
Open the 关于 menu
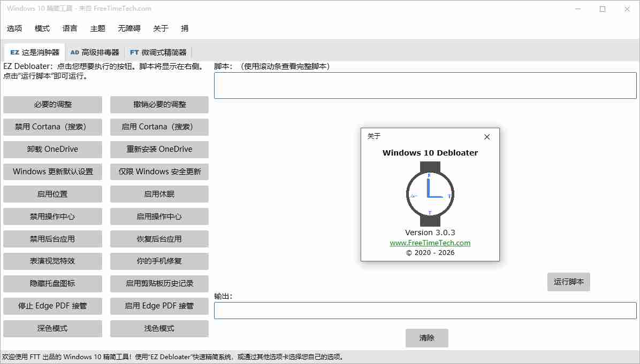click(x=161, y=28)
